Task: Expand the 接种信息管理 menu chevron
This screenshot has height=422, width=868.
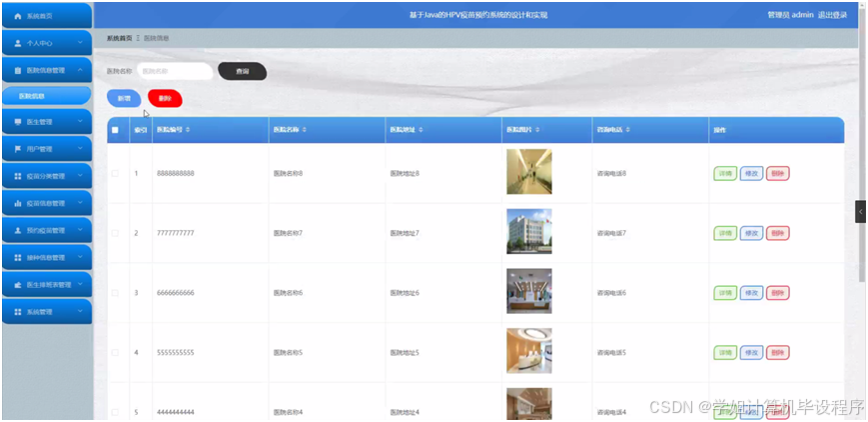Action: [x=80, y=257]
